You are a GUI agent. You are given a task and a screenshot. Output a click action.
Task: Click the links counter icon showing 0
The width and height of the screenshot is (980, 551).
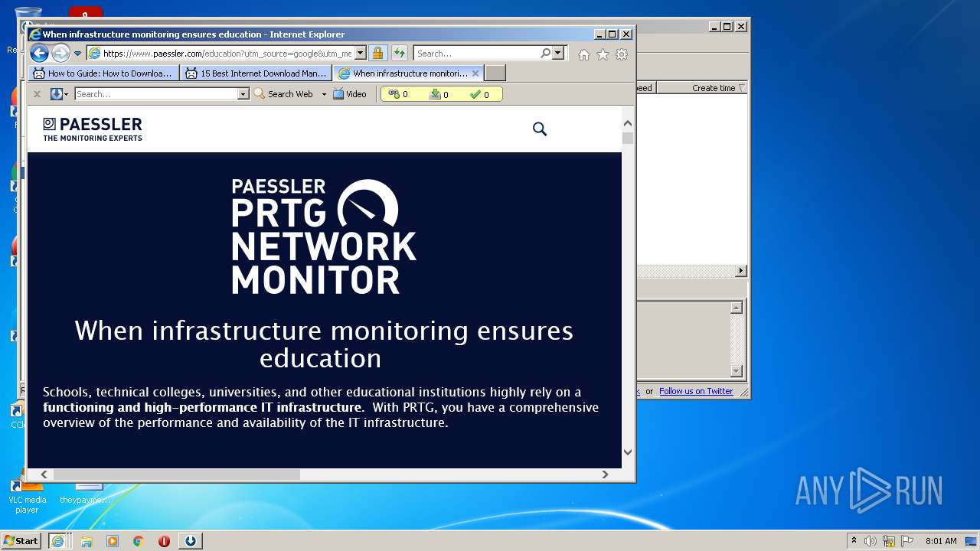tap(398, 94)
